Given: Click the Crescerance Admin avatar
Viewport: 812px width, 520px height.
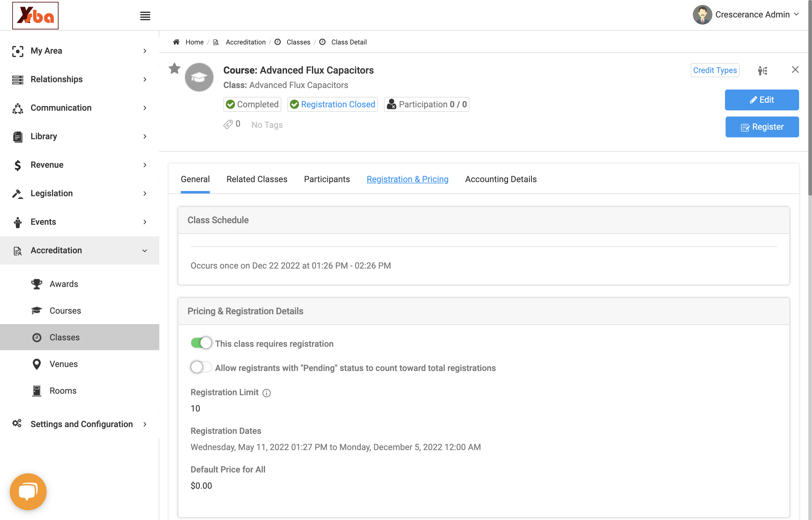Looking at the screenshot, I should (x=702, y=14).
